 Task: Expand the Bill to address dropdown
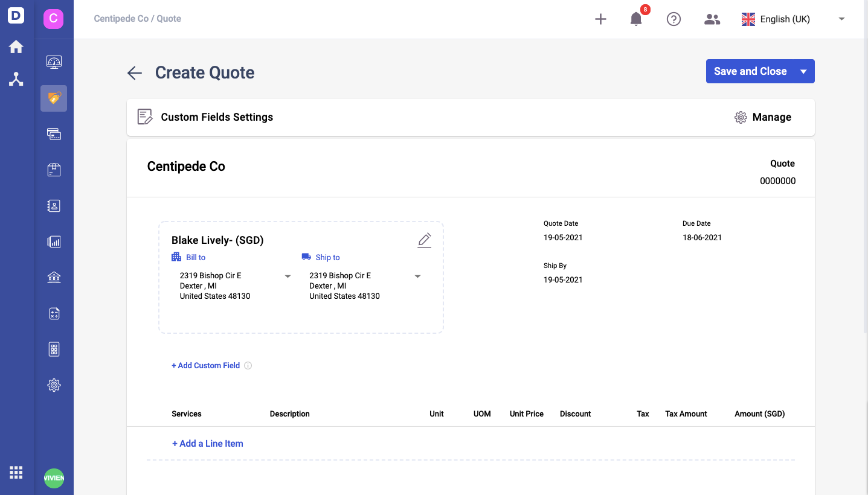288,276
